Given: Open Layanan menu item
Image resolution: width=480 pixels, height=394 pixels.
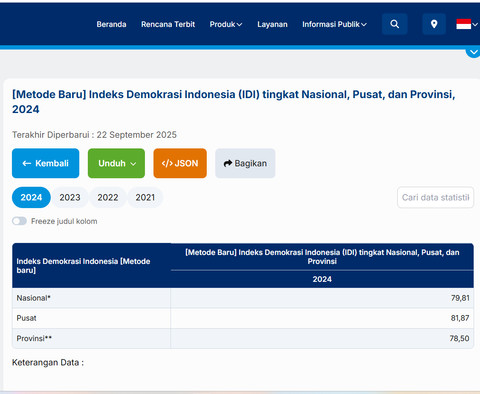Looking at the screenshot, I should (x=272, y=24).
